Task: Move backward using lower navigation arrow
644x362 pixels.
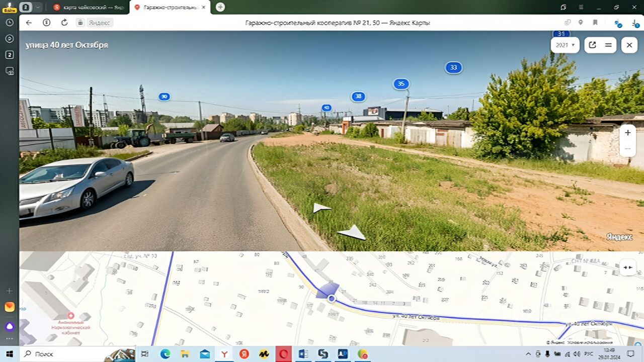Action: [352, 232]
